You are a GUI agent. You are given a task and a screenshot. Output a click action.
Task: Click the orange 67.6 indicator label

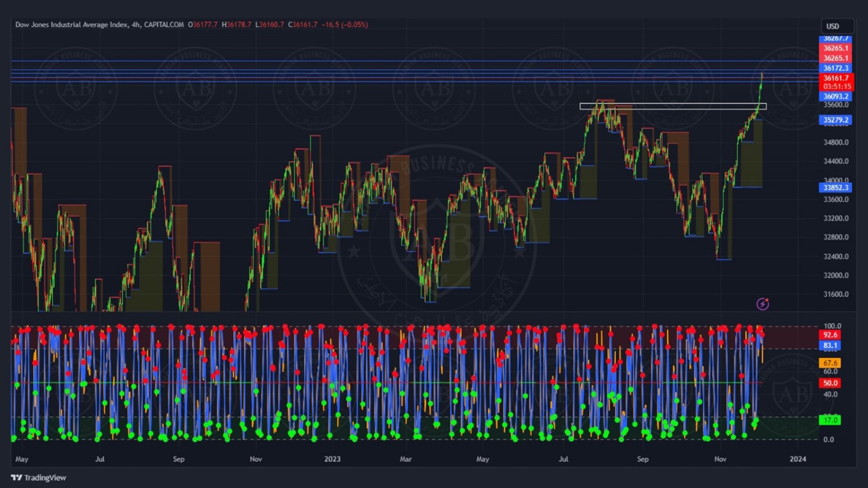pos(830,363)
